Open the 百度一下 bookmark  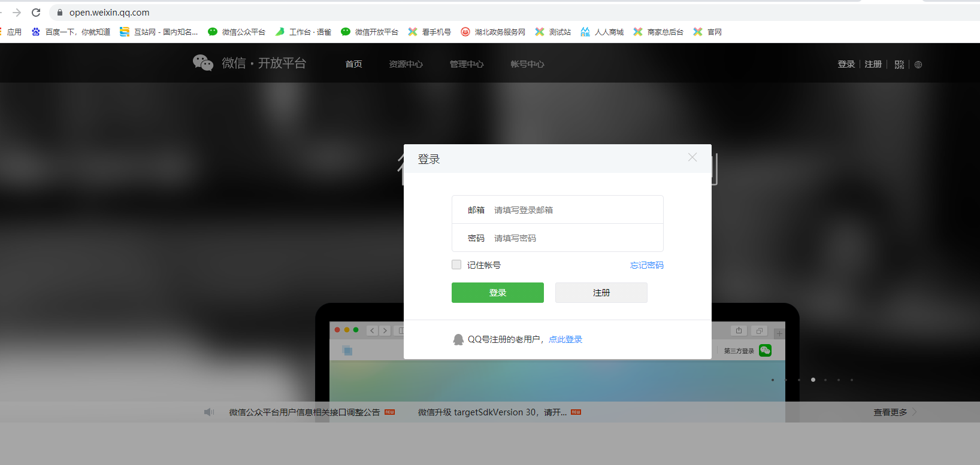(71, 32)
